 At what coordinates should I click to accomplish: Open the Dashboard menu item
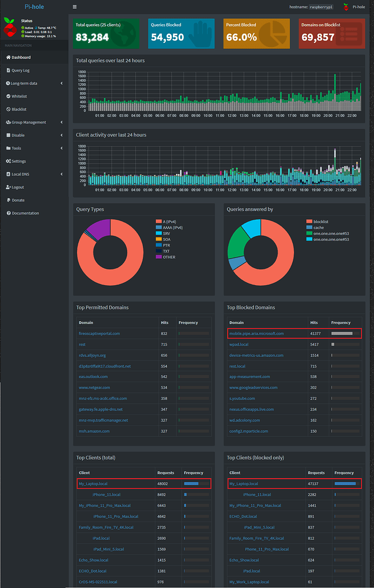[x=34, y=58]
